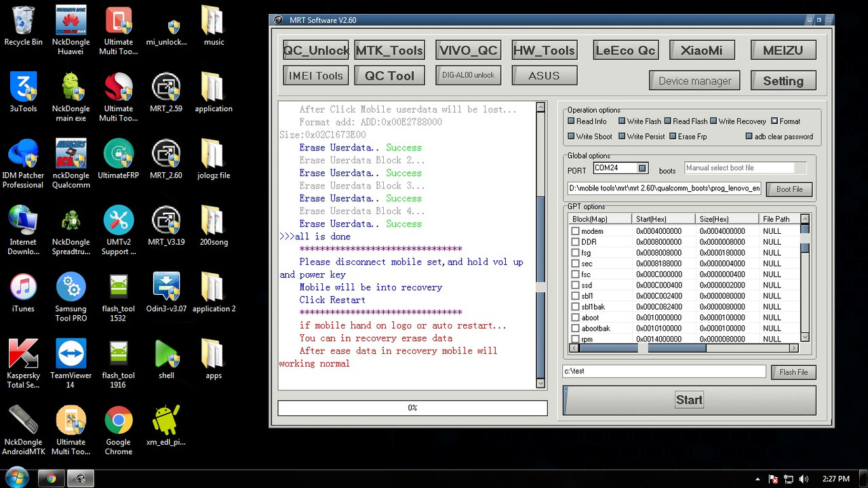Click the Start button
The image size is (868, 488).
689,400
